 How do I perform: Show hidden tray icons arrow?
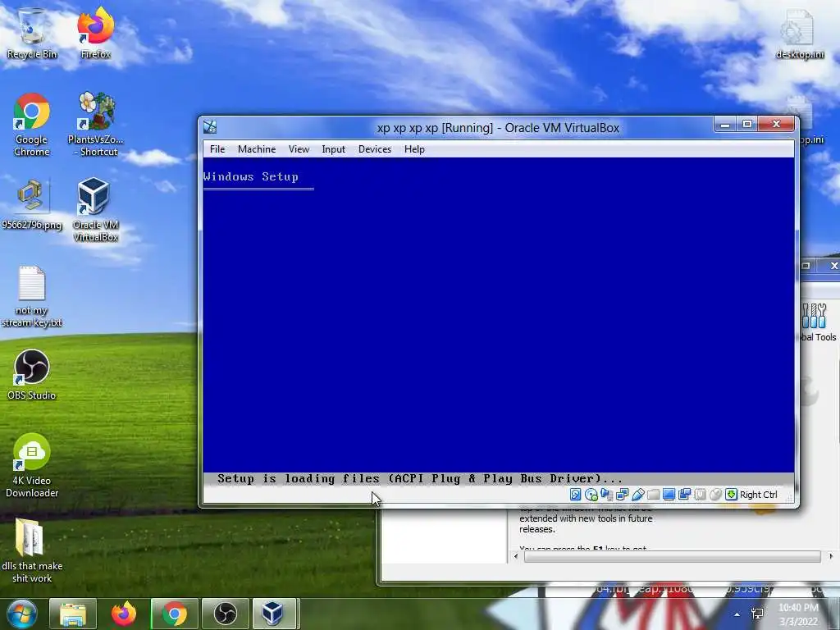[737, 614]
